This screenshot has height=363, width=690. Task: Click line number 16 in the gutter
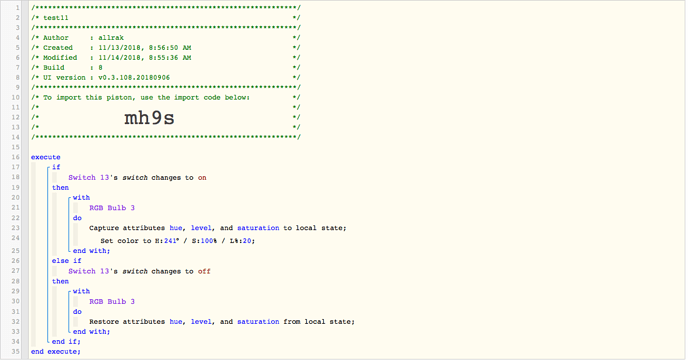coord(16,157)
